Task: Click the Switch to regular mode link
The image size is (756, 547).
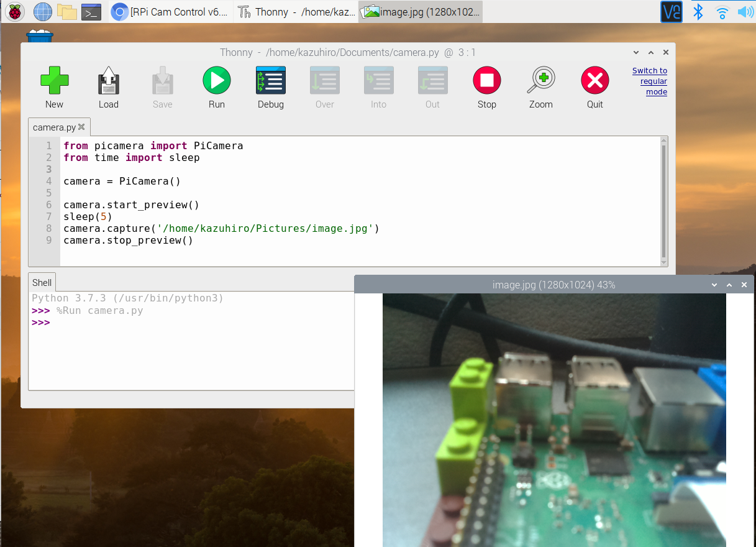Action: (x=650, y=81)
